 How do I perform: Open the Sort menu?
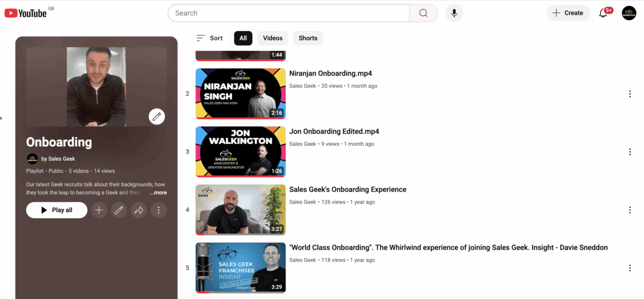click(210, 38)
